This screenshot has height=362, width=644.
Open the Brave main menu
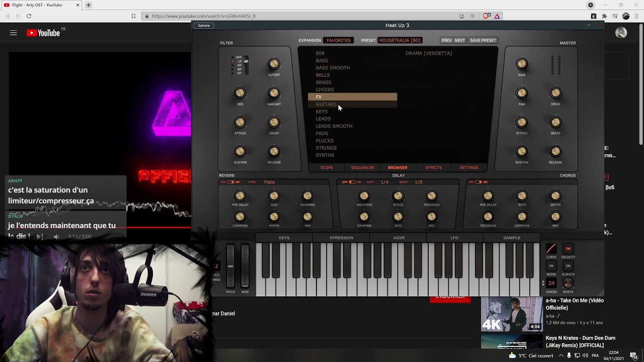click(636, 16)
